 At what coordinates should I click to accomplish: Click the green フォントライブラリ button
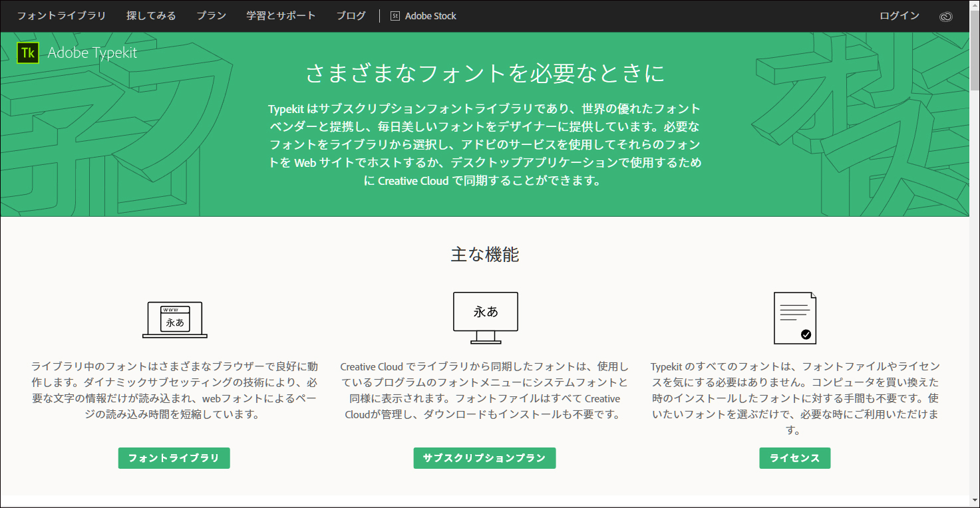point(174,458)
